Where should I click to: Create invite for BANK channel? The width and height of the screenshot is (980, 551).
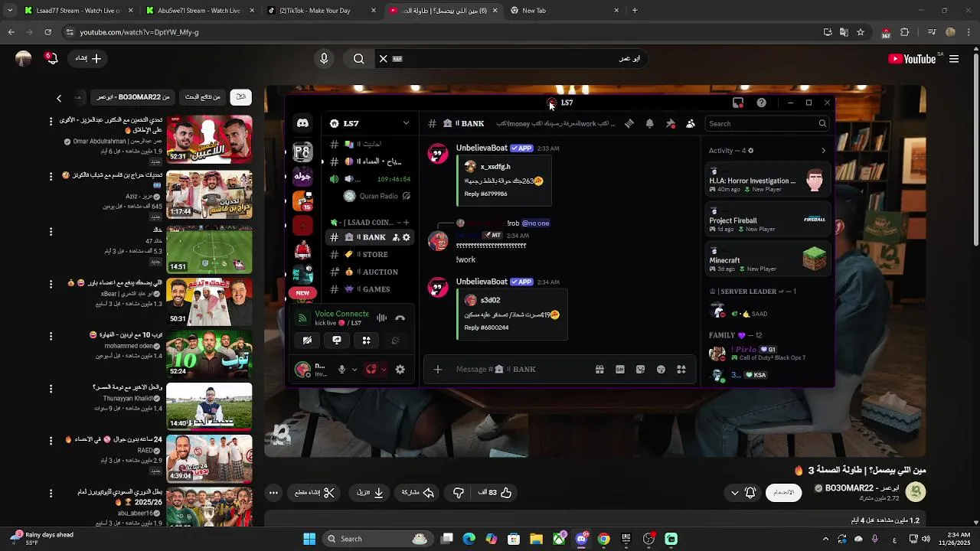coord(396,237)
